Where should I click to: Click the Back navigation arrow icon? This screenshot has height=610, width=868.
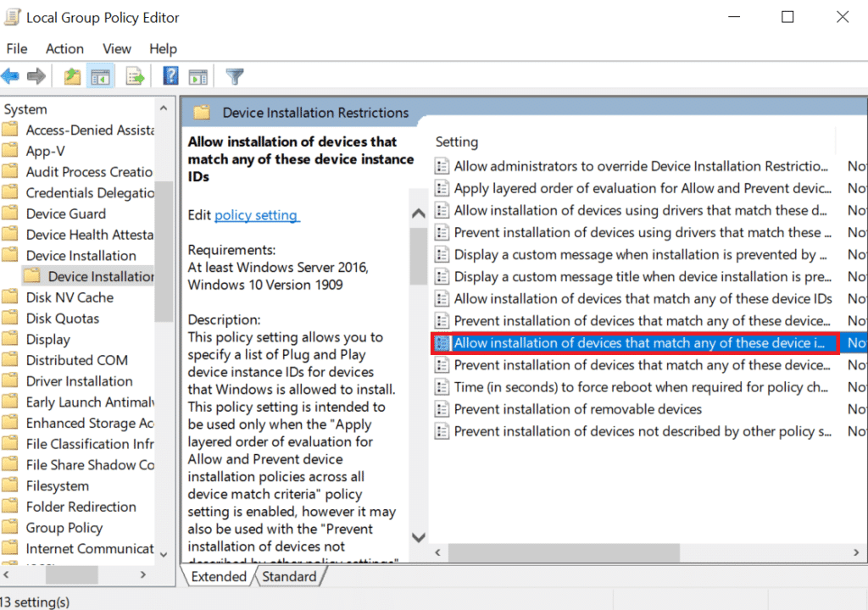(10, 75)
